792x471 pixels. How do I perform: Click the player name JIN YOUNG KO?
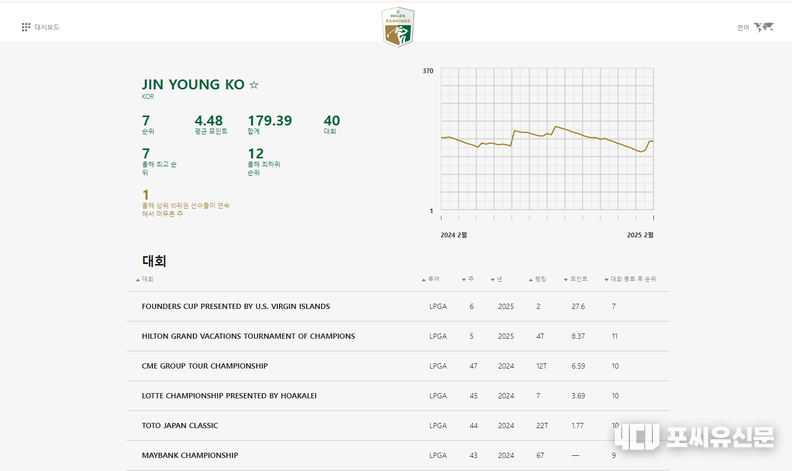click(x=193, y=84)
